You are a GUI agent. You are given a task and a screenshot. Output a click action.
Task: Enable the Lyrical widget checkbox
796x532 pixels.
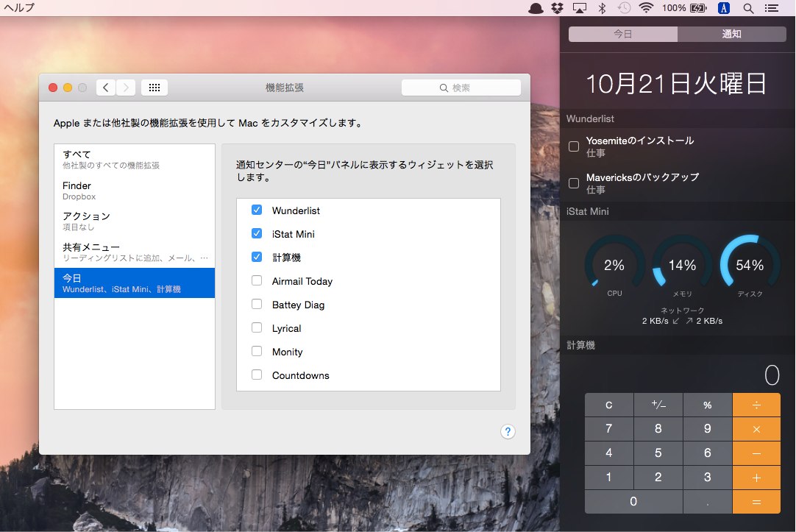tap(257, 327)
